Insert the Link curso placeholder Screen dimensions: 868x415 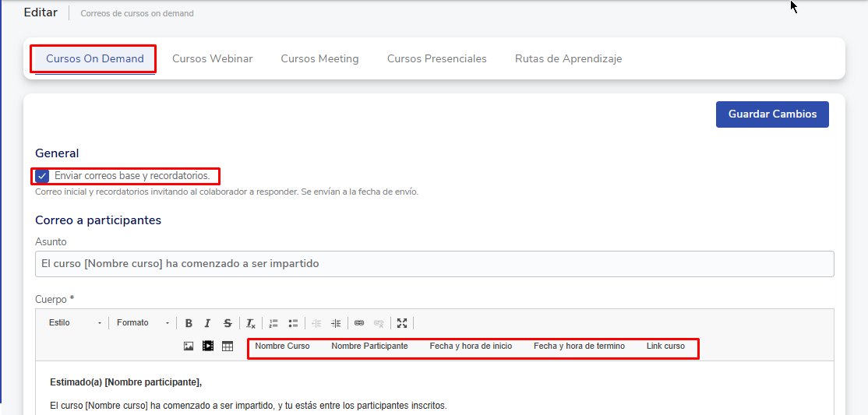point(665,346)
